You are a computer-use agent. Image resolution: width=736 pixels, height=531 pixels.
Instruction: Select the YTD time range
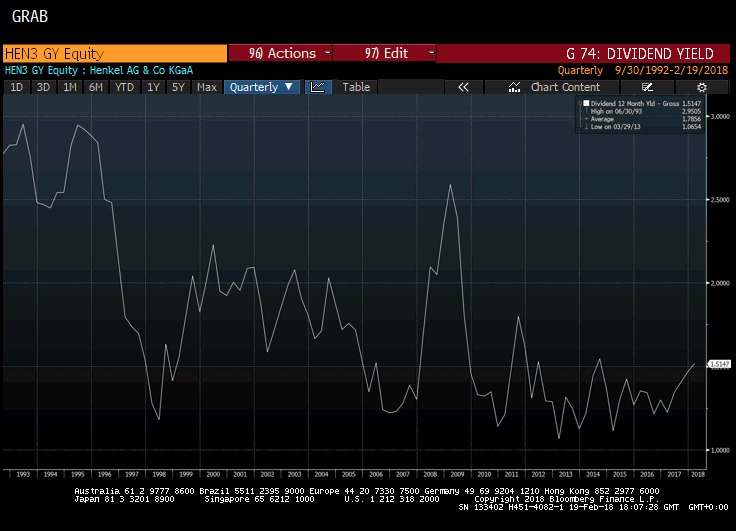pos(124,87)
